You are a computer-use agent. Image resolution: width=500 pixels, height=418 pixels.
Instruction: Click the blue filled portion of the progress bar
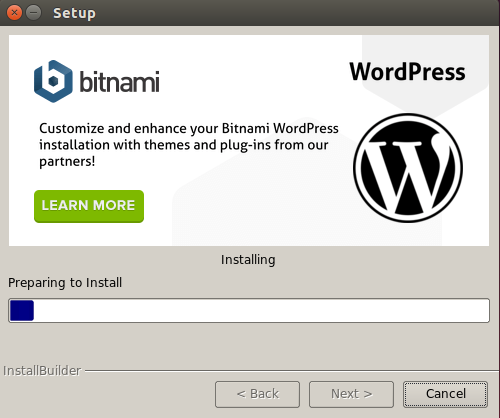22,310
